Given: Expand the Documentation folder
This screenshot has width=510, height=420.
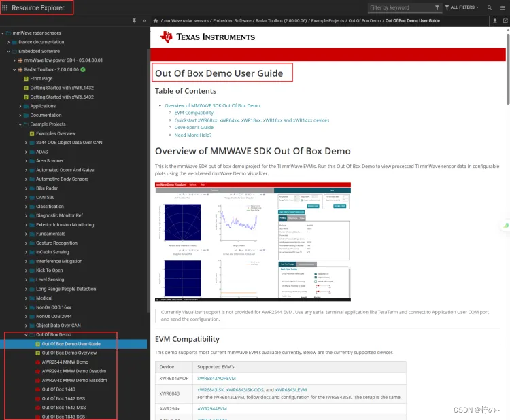Looking at the screenshot, I should click(20, 116).
